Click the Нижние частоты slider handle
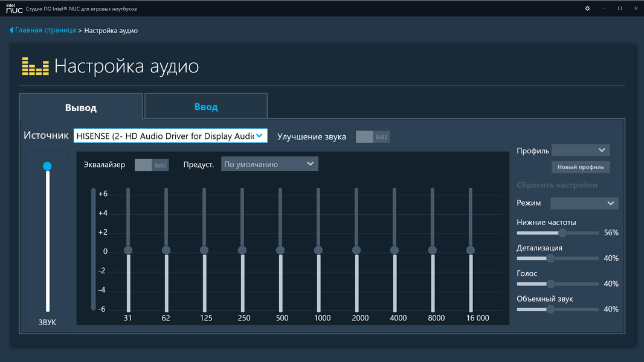 [x=562, y=233]
